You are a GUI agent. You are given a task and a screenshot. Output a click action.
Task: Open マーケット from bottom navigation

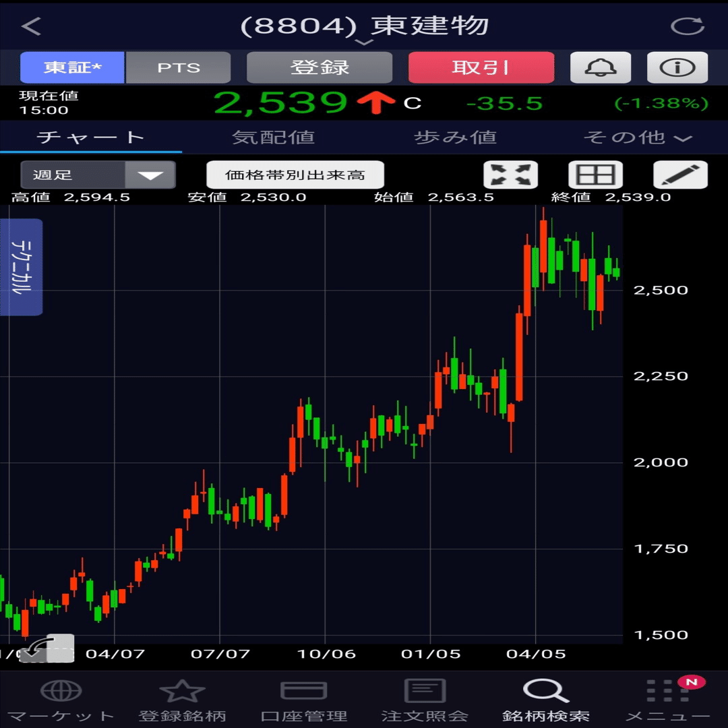61,700
